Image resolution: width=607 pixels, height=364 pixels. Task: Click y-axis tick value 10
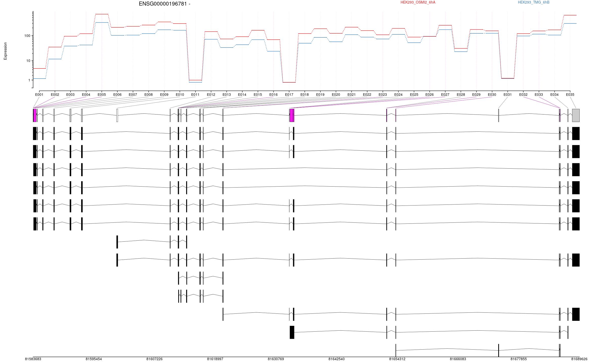click(x=28, y=61)
